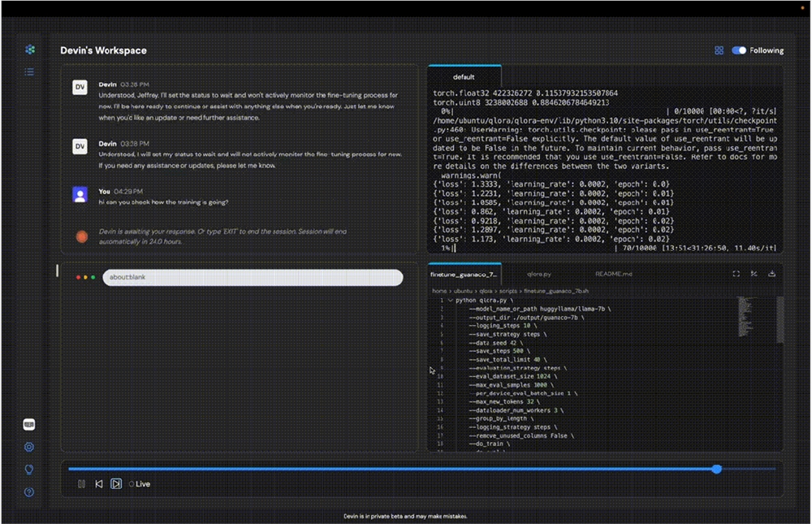Toggle the Following switch
This screenshot has height=524, width=812.
pyautogui.click(x=739, y=50)
